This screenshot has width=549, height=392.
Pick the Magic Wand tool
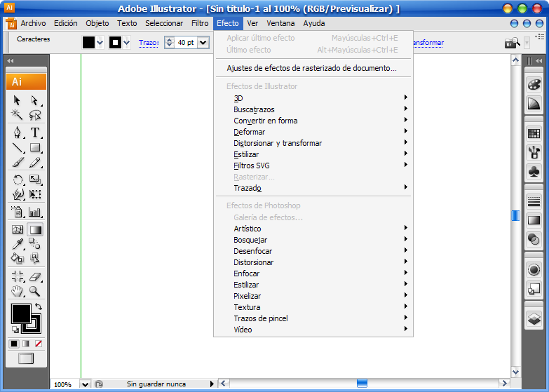pyautogui.click(x=18, y=115)
